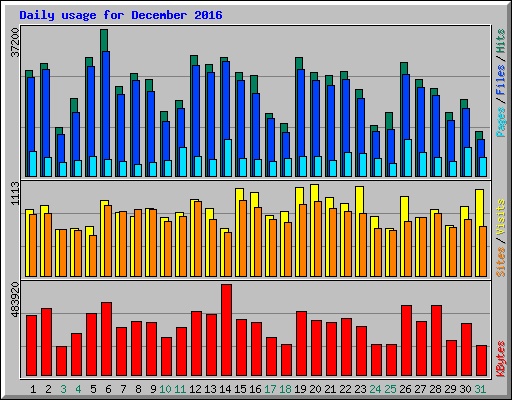
Task: Select day 23 on the x-axis
Action: point(360,389)
